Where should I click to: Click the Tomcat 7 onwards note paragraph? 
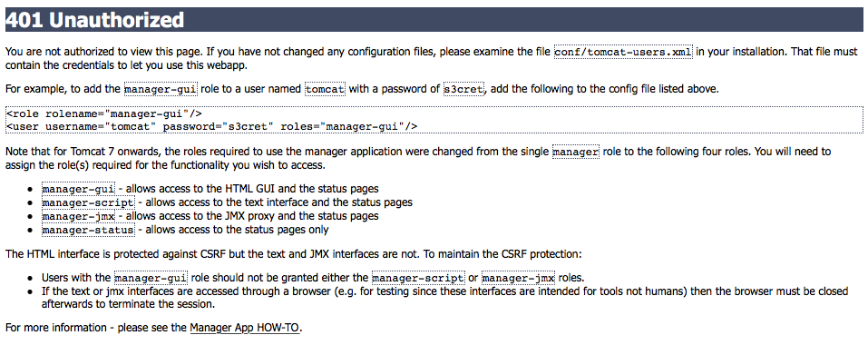coord(418,158)
